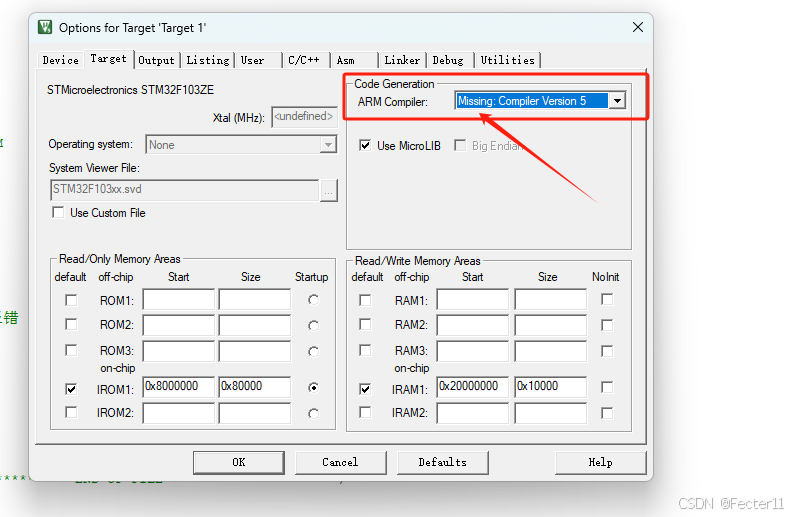Screen dimensions: 795x517
Task: Select the Asm tab
Action: 353,60
